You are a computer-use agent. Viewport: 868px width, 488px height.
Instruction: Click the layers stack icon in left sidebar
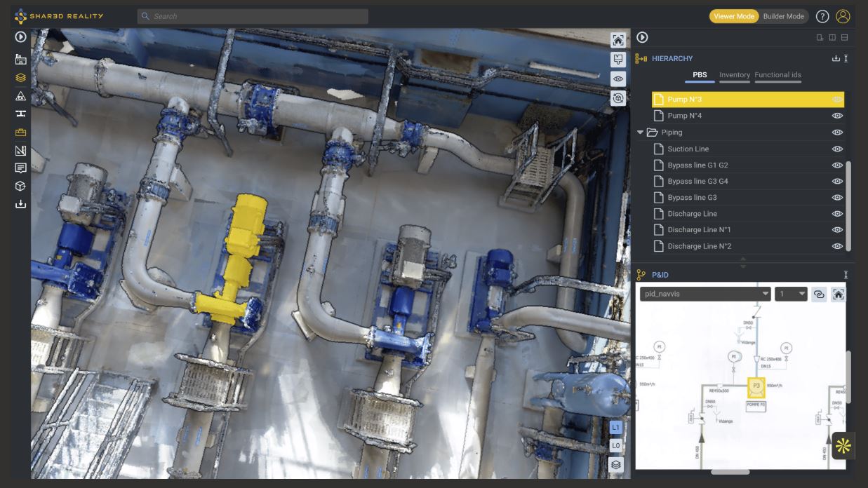pos(20,78)
